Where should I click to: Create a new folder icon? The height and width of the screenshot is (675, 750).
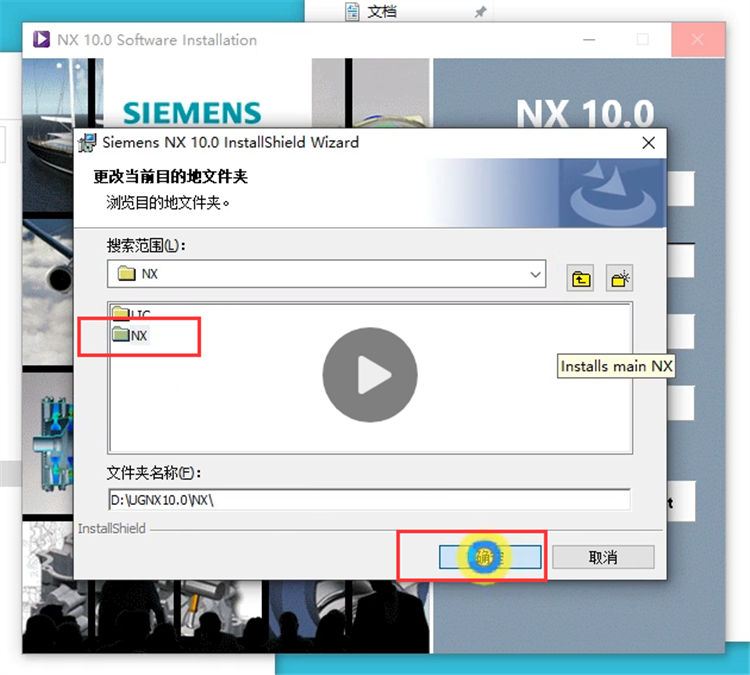tap(619, 278)
